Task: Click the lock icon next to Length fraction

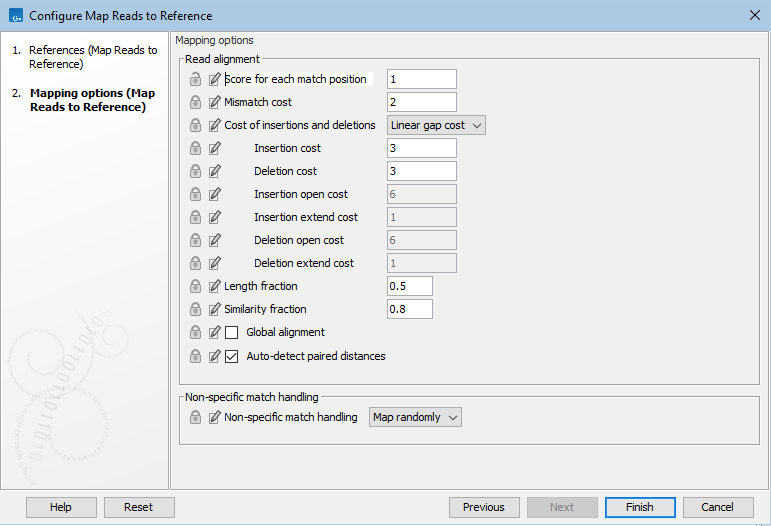Action: pos(196,286)
